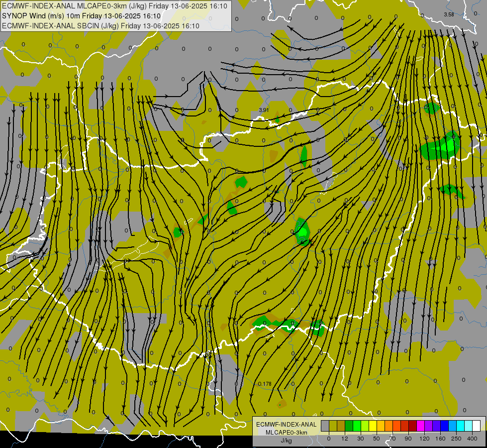The image size is (487, 448).
Task: Click the SBCIN header line
Action: tap(100, 26)
